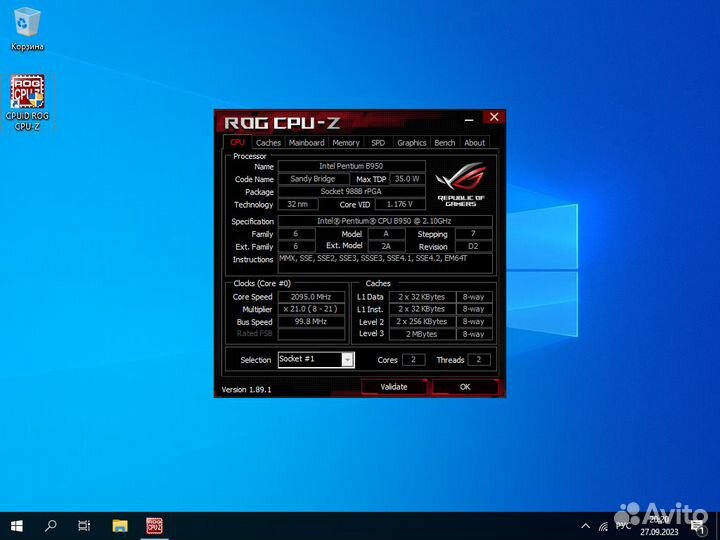This screenshot has height=540, width=720.
Task: Open the Memory tab
Action: (x=346, y=143)
